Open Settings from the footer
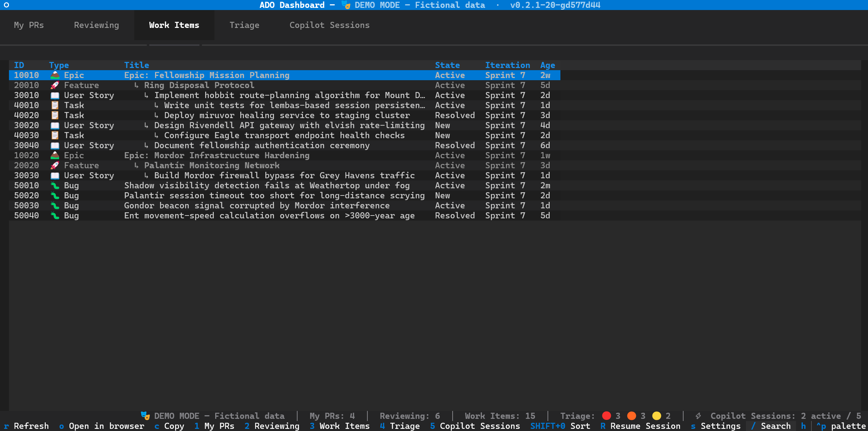The height and width of the screenshot is (431, 868). click(715, 426)
